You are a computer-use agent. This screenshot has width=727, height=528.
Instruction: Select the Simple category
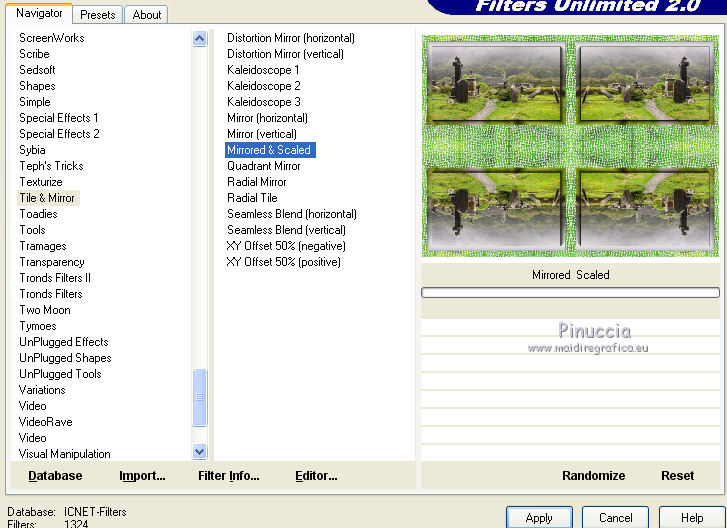pyautogui.click(x=35, y=102)
